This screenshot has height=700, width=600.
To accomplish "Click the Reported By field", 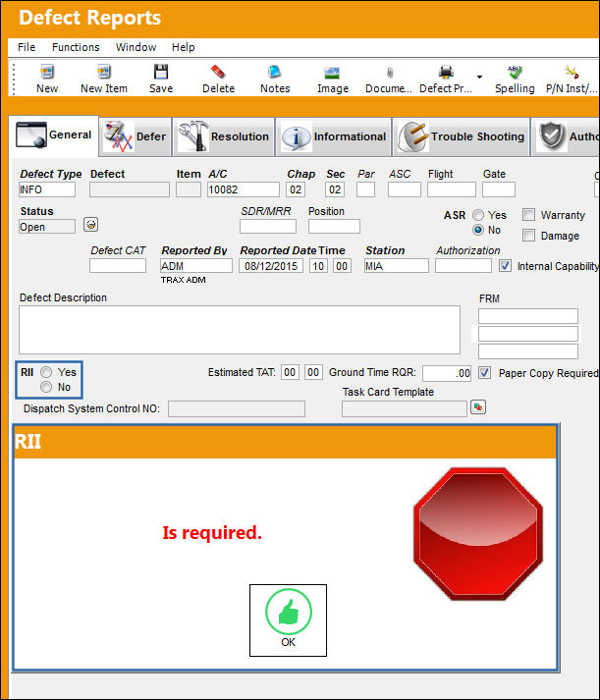I will click(196, 266).
